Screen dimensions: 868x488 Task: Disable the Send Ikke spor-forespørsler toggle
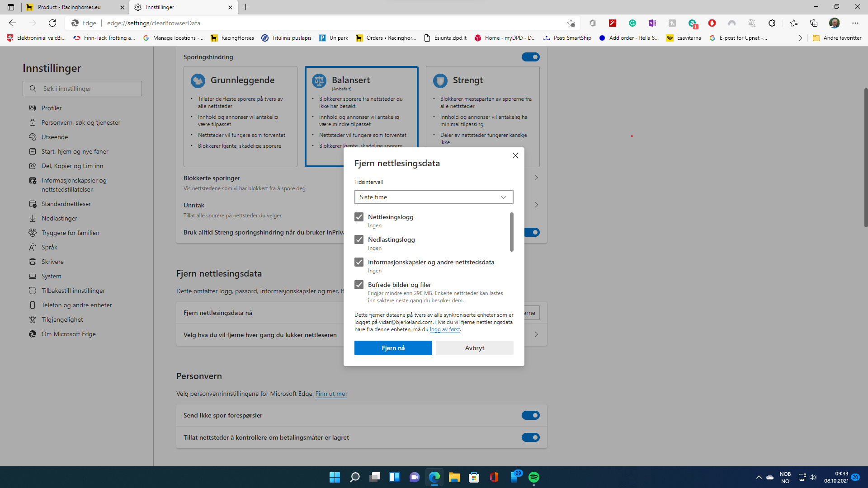click(x=531, y=415)
